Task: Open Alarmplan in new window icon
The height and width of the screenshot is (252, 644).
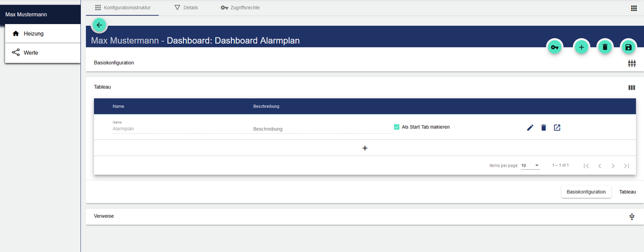Action: [557, 128]
